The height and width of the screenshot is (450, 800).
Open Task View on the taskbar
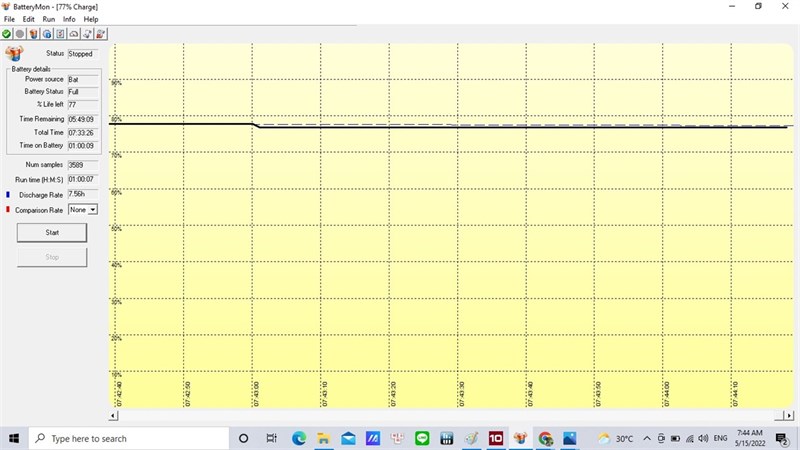coord(271,438)
